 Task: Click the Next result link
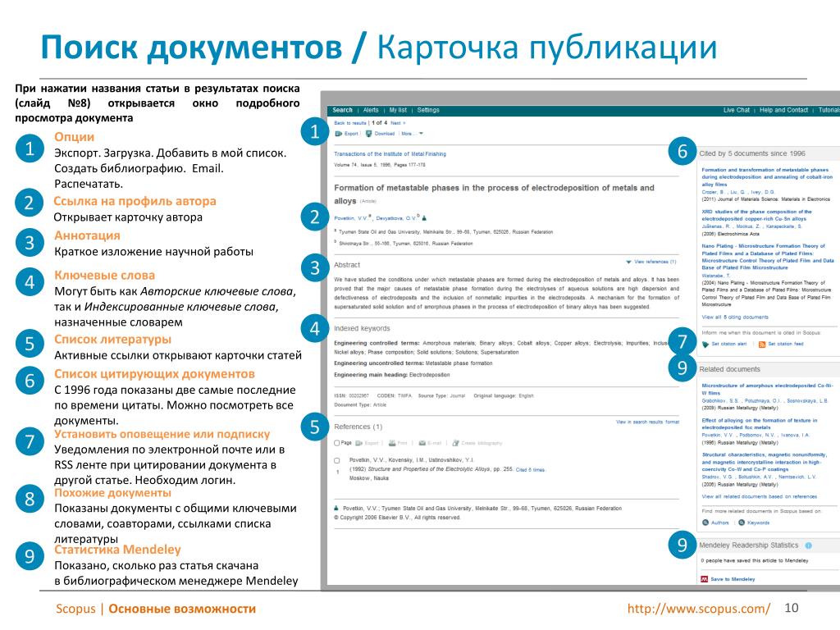click(x=398, y=123)
